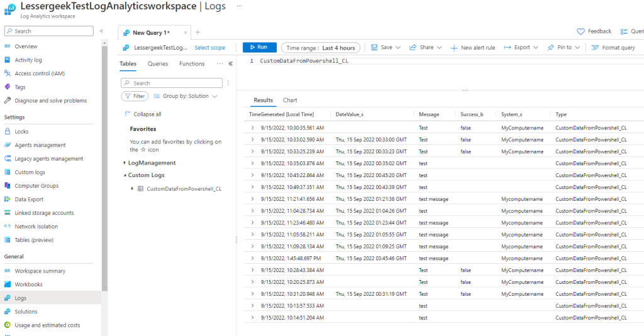
Task: Click the Run query button
Action: [x=259, y=48]
